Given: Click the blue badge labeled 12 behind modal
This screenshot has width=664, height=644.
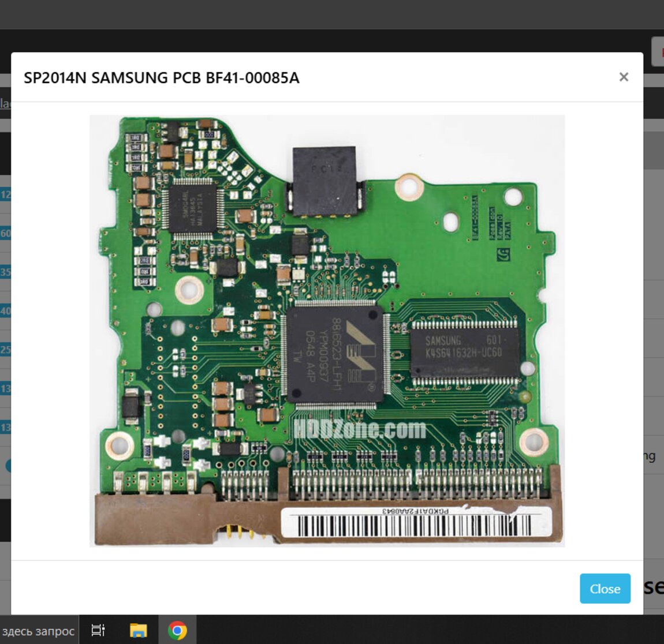Looking at the screenshot, I should click(x=5, y=194).
